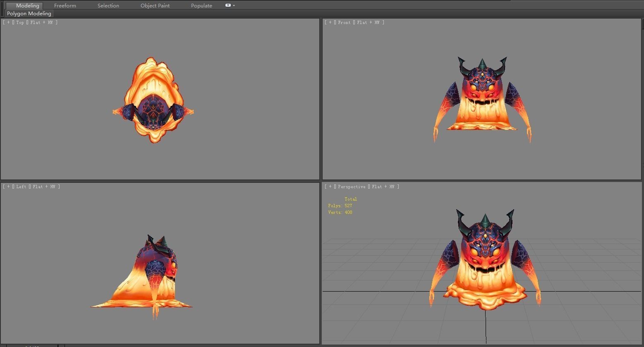
Task: Open the Perspective point-of-view label menu
Action: tap(351, 187)
